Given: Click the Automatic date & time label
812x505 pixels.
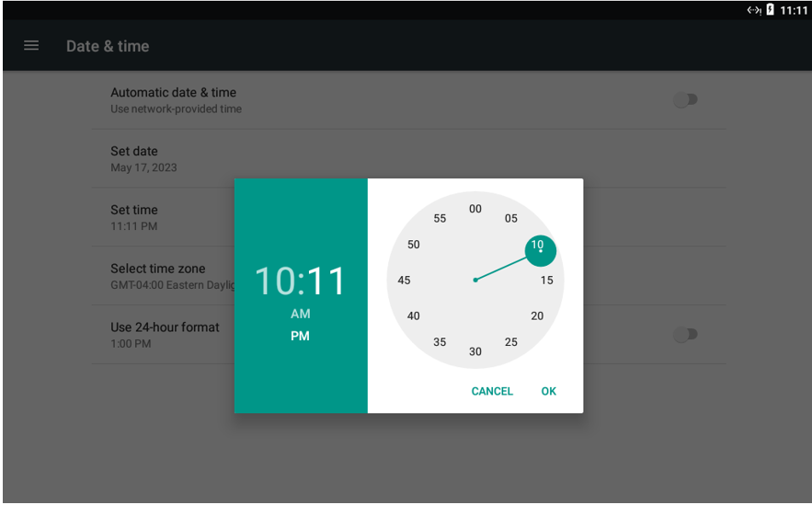Looking at the screenshot, I should (173, 93).
